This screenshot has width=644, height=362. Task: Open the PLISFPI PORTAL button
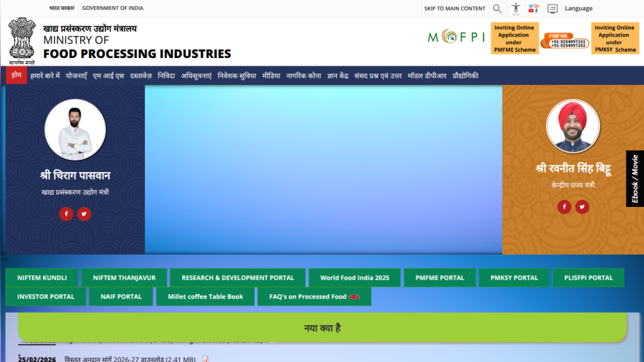pyautogui.click(x=588, y=278)
